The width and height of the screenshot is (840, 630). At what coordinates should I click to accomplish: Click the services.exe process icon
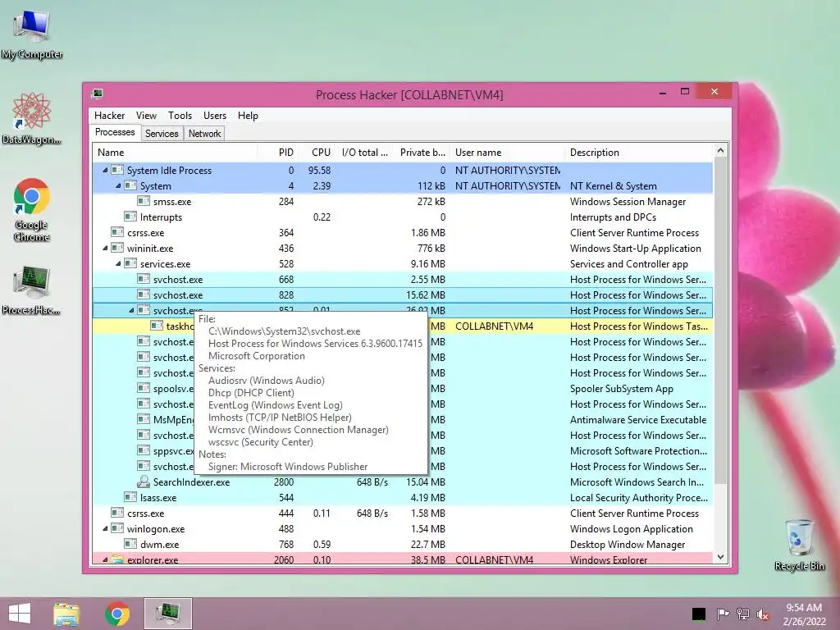click(130, 263)
